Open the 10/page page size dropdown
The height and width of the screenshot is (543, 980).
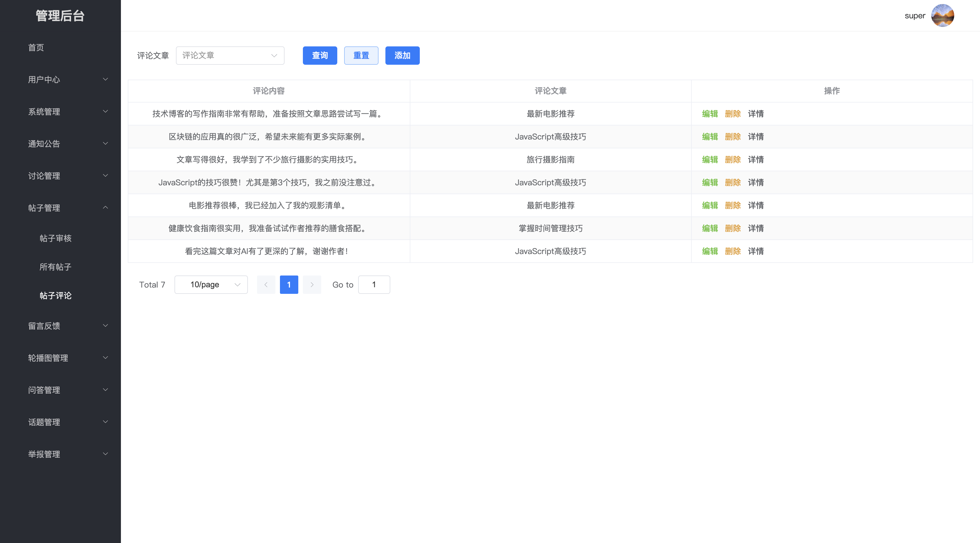pos(211,284)
